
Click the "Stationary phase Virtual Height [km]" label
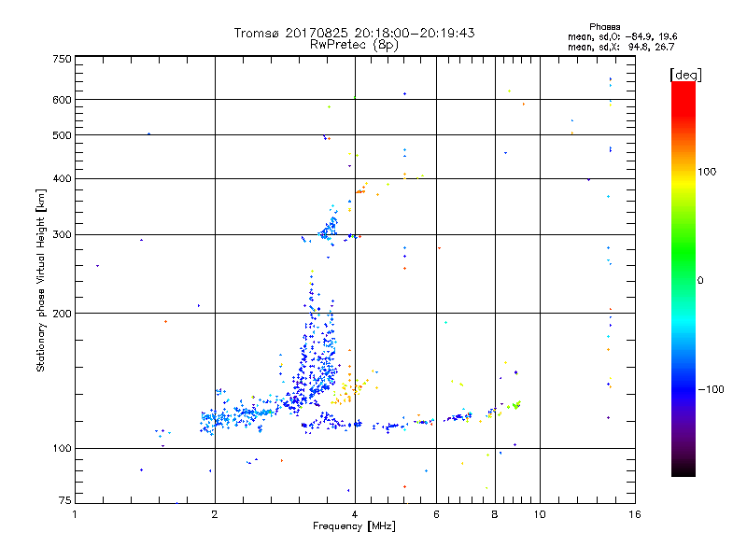coord(41,280)
